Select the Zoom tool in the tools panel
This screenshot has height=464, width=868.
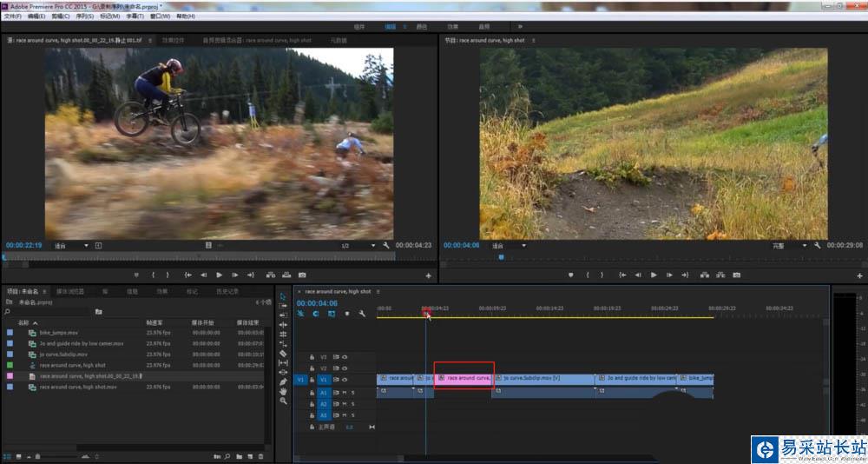(283, 401)
